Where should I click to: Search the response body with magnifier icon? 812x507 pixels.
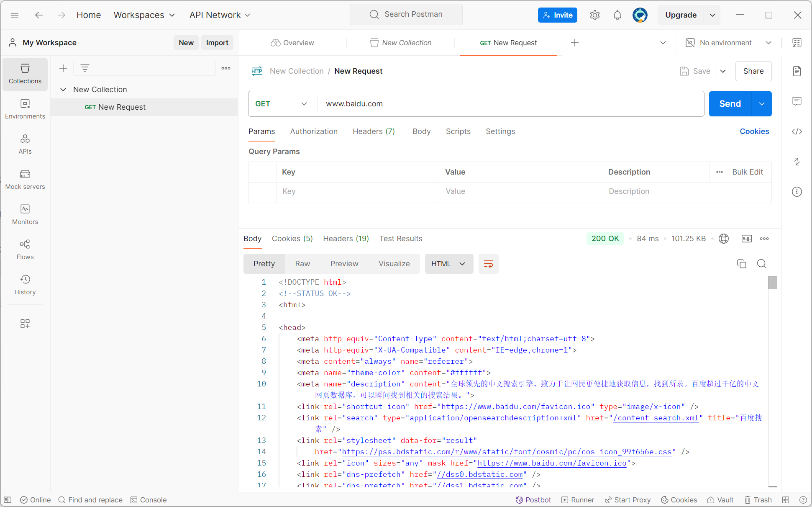[762, 264]
